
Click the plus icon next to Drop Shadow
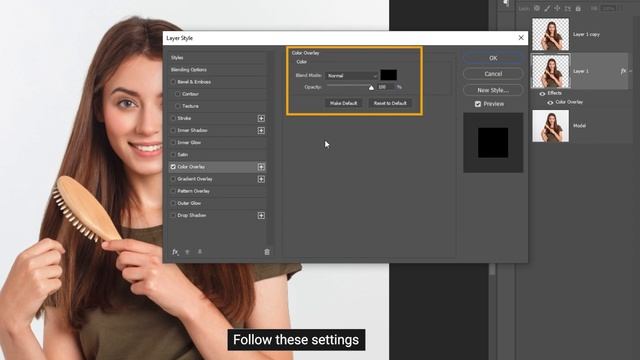pyautogui.click(x=261, y=216)
